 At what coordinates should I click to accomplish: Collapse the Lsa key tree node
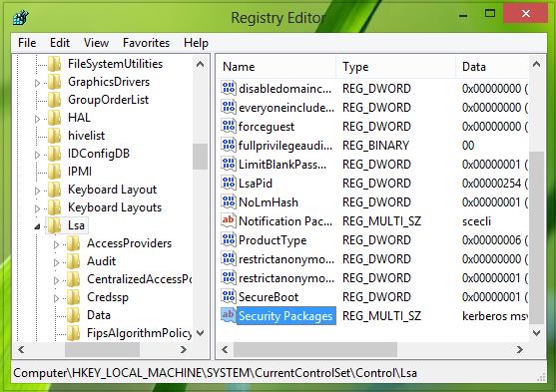tap(37, 226)
